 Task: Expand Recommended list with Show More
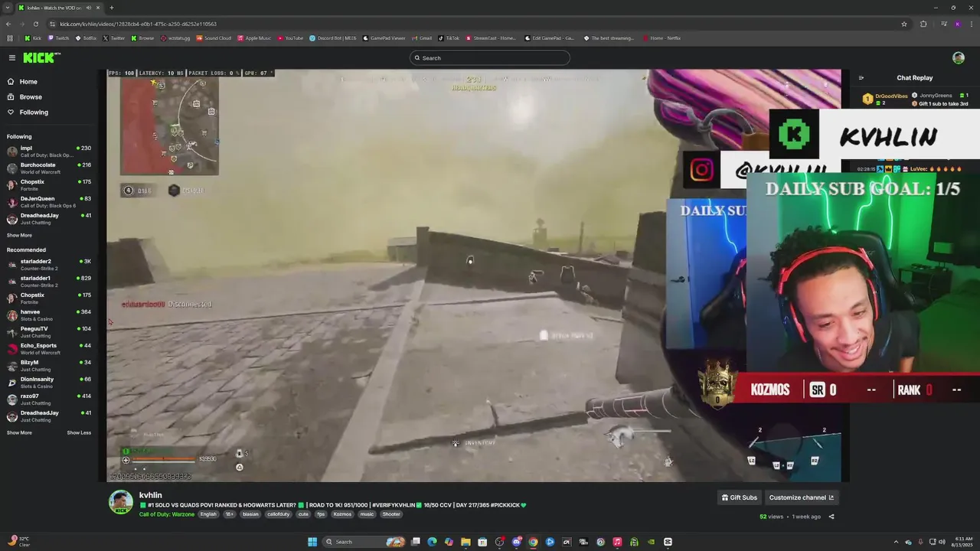[19, 432]
